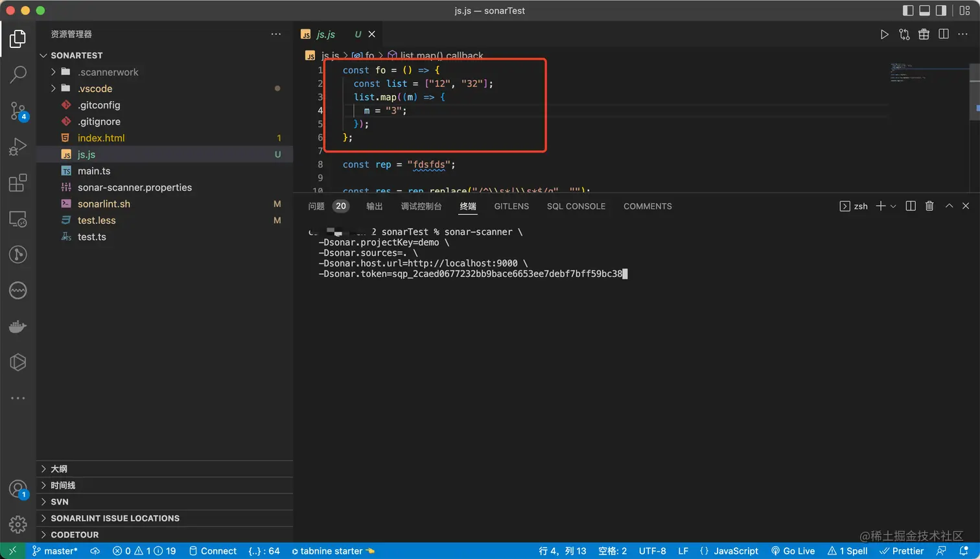Close the bottom panel
Viewport: 980px width, 559px height.
tap(966, 206)
